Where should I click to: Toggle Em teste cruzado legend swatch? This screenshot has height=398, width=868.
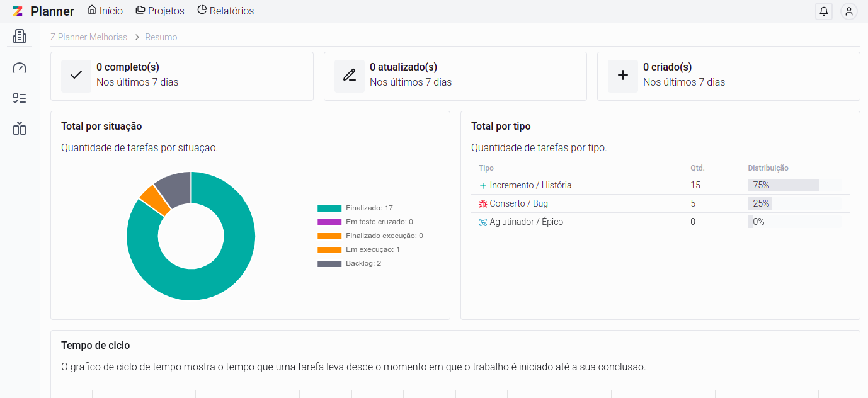[x=329, y=222]
